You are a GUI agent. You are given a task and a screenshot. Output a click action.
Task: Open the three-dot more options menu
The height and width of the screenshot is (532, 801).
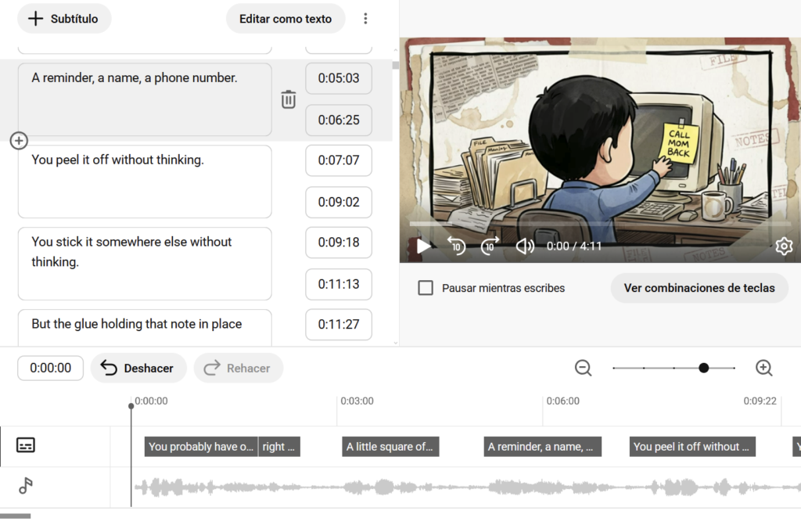pyautogui.click(x=365, y=19)
